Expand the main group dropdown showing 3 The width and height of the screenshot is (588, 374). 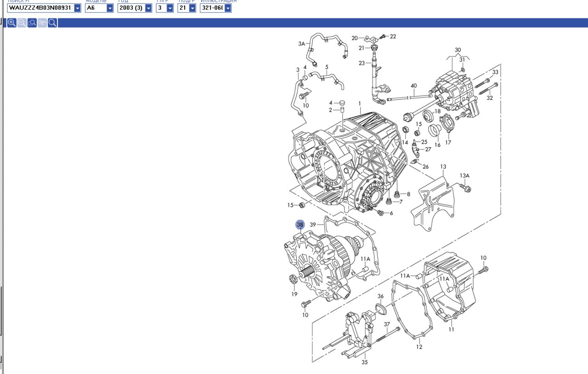pos(170,8)
